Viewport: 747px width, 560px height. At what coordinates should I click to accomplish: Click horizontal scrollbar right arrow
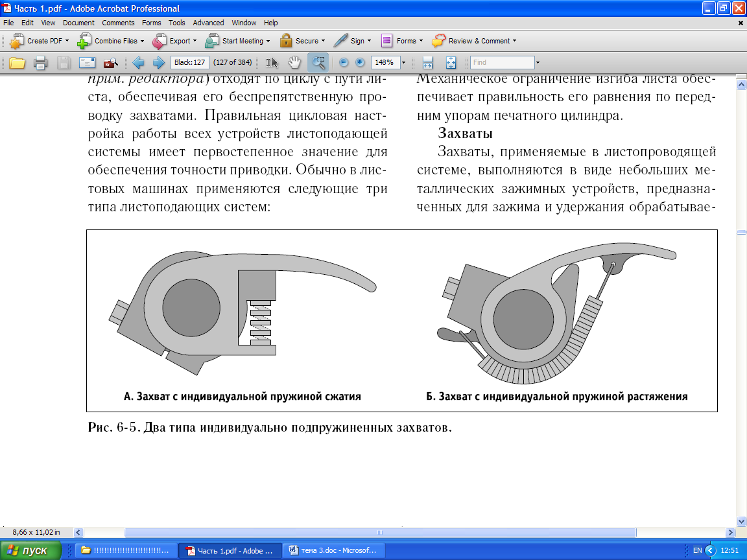tap(730, 532)
